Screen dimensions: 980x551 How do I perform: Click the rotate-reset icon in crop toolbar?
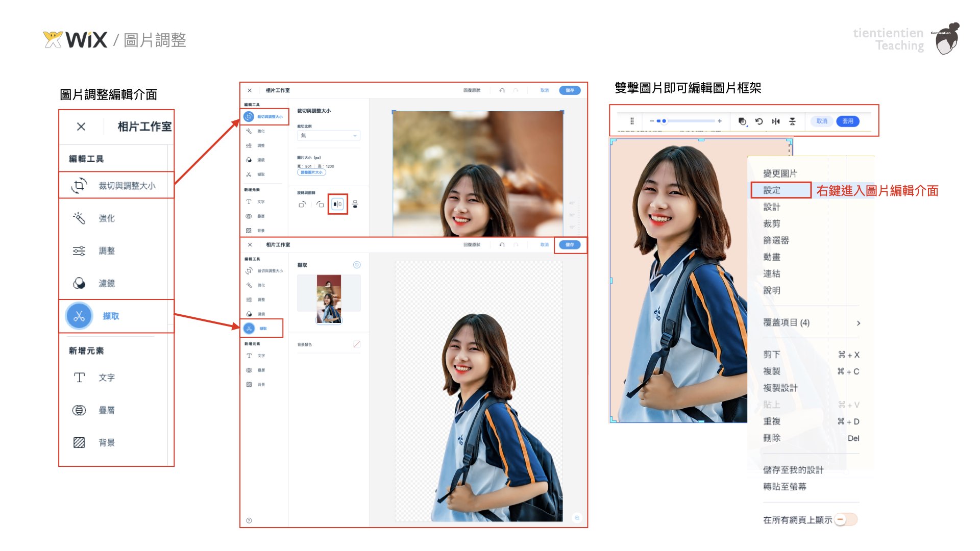(759, 121)
